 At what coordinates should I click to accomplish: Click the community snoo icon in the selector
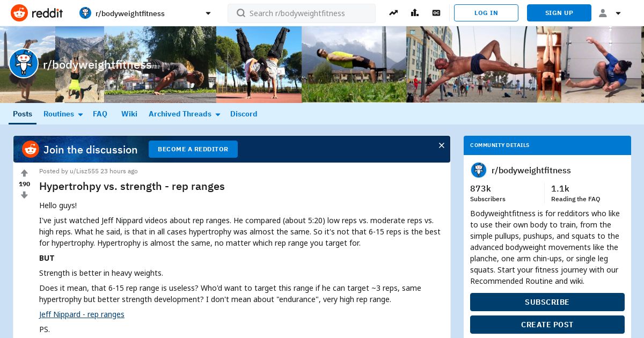[85, 13]
